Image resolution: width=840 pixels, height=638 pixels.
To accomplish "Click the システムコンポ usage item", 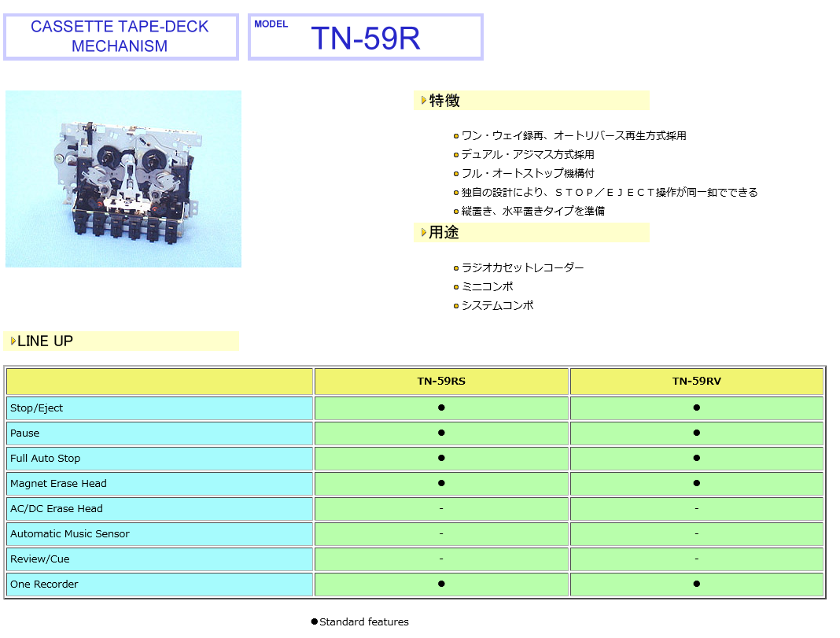I will click(497, 305).
